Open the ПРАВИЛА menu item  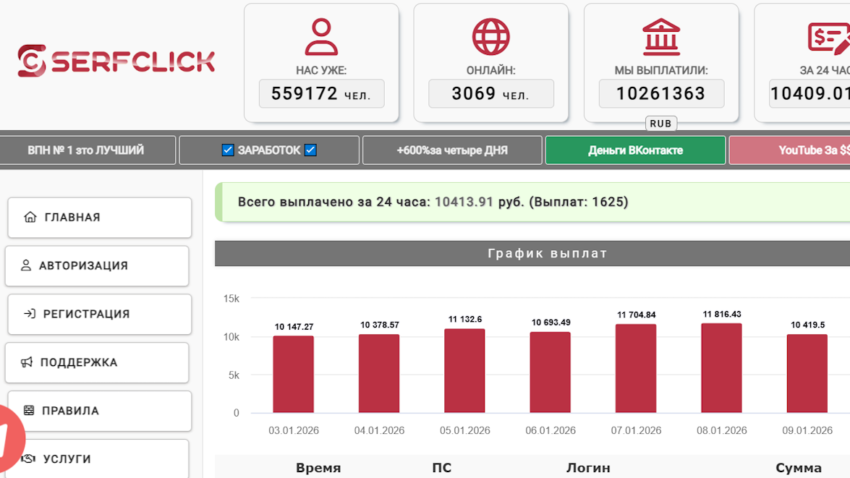coord(98,411)
